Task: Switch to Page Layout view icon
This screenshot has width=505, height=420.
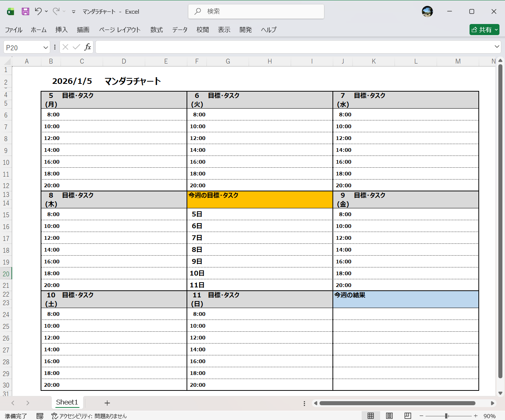Action: pyautogui.click(x=389, y=416)
